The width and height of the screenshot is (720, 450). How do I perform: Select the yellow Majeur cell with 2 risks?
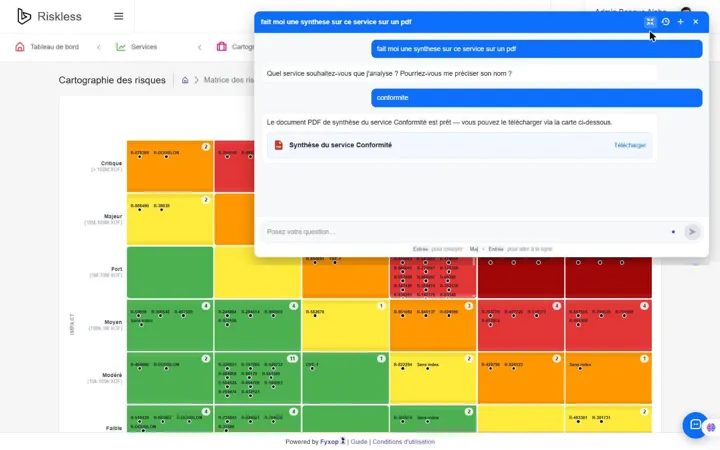click(170, 219)
